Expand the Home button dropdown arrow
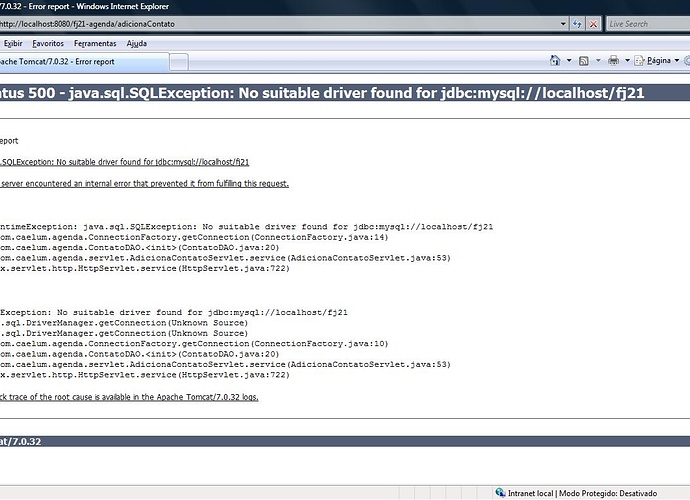 tap(569, 61)
